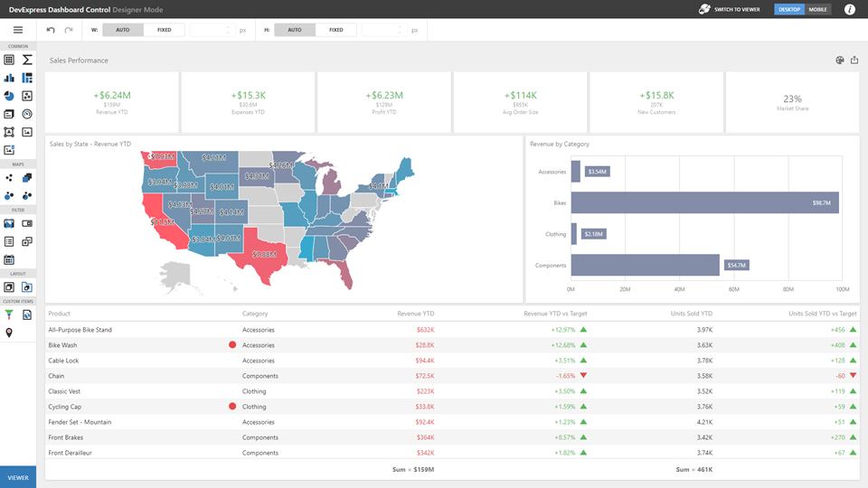Switch to Mobile layout
Image resolution: width=868 pixels, height=488 pixels.
pos(817,9)
